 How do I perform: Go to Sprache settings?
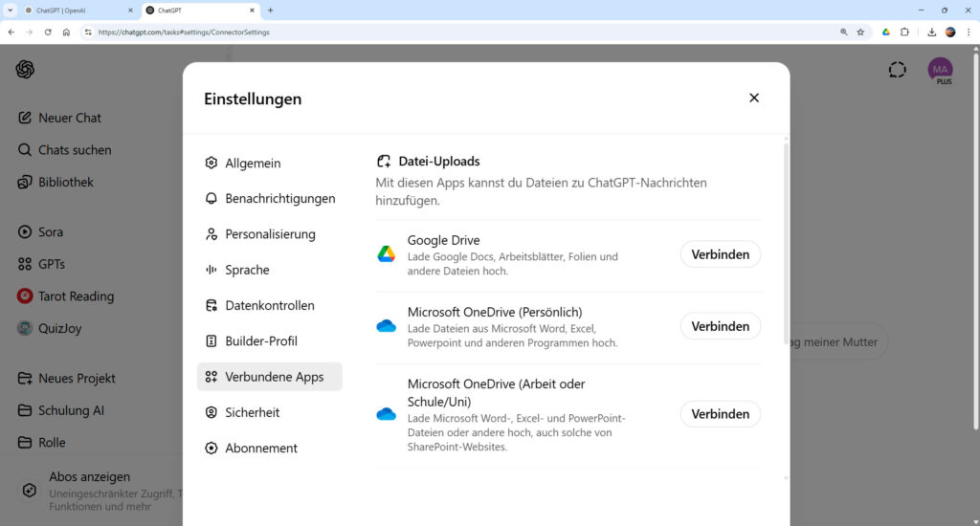(269, 270)
